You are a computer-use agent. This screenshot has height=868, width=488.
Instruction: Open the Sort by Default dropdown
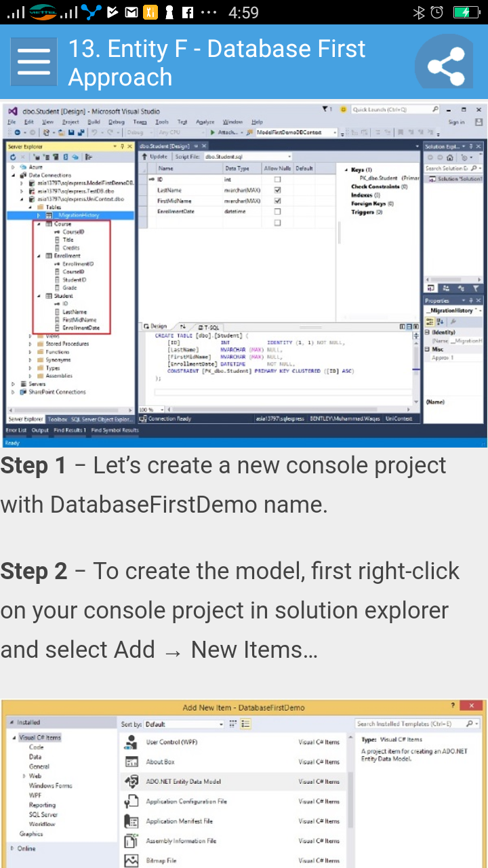coord(184,724)
